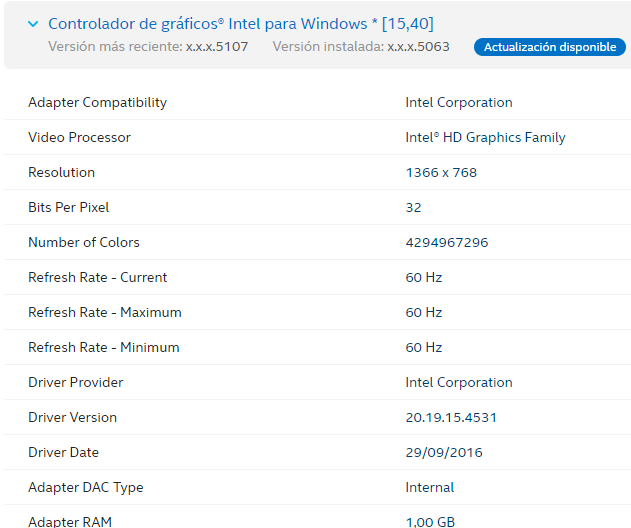This screenshot has width=631, height=528.
Task: Click the Refresh Rate - Current label
Action: 97,277
